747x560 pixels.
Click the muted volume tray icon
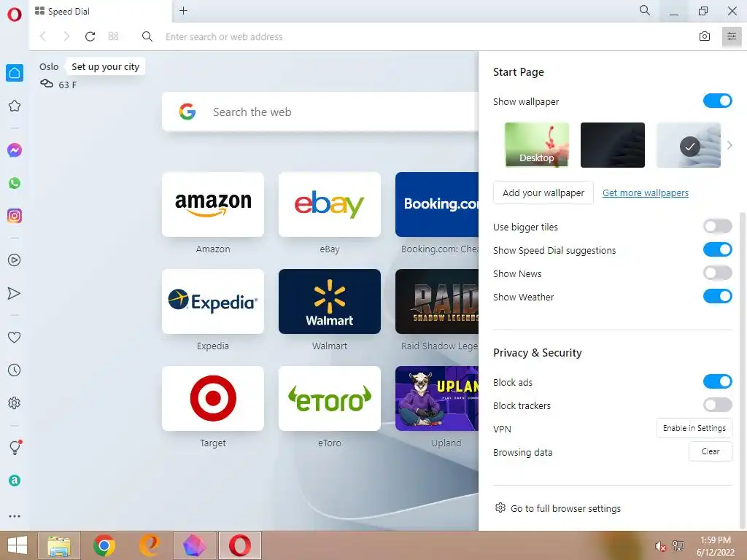click(x=660, y=546)
